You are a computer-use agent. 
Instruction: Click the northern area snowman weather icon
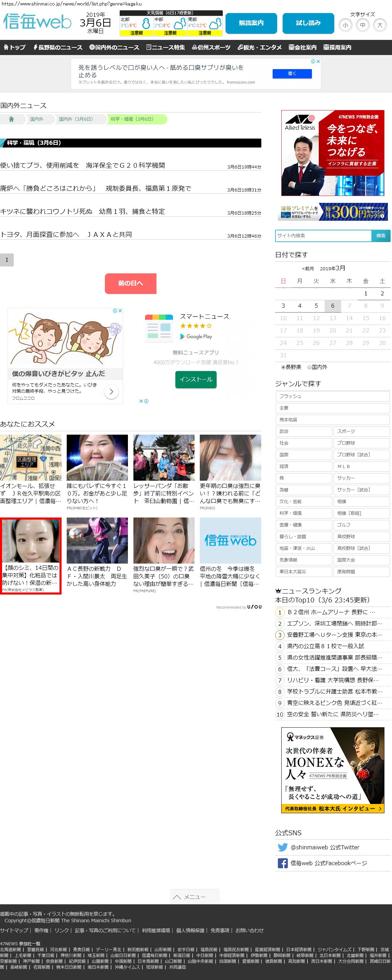tap(146, 24)
